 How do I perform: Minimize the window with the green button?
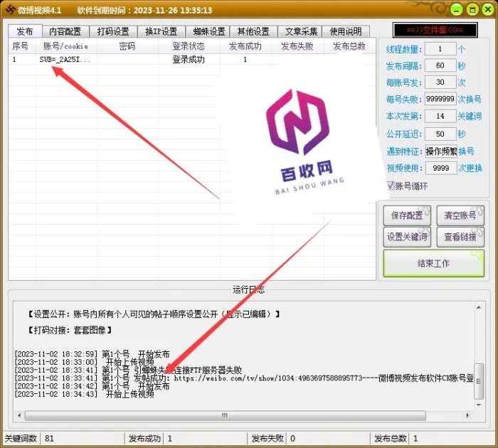[x=457, y=10]
